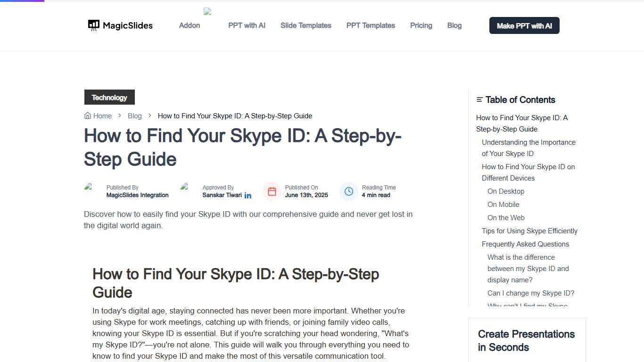This screenshot has height=362, width=644.
Task: Select Pricing in the navigation bar
Action: tap(421, 25)
